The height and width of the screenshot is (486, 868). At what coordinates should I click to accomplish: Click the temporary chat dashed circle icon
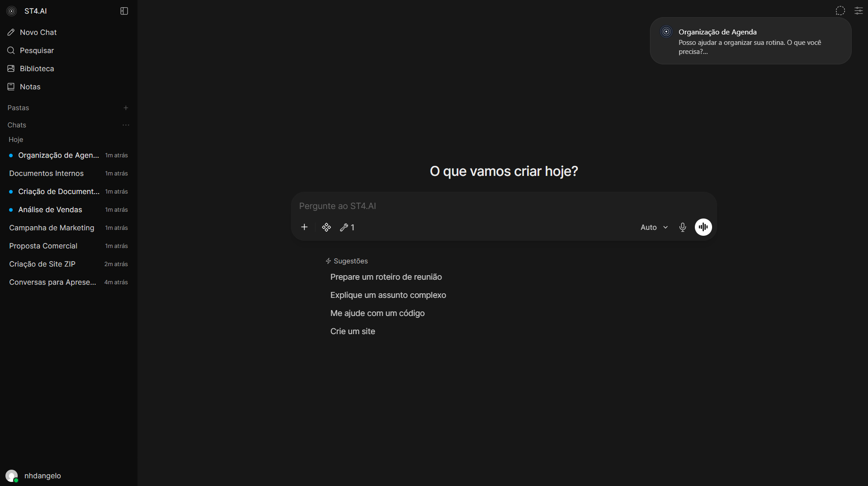(x=840, y=11)
